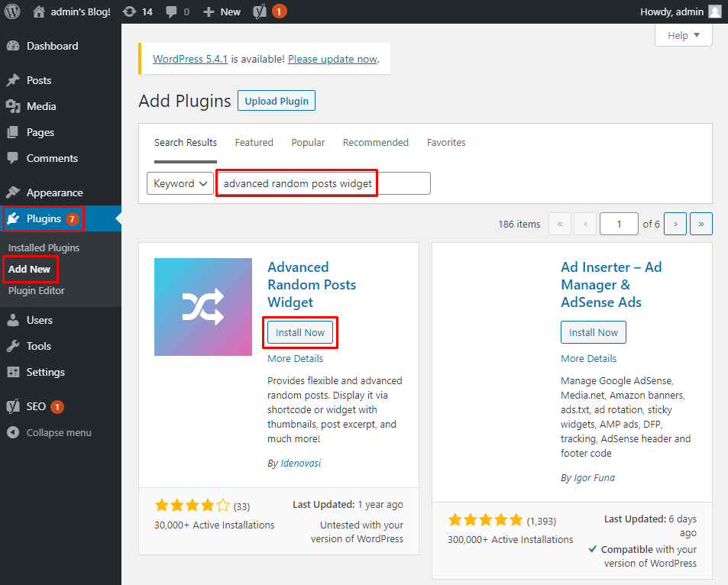Click the Users person icon

(13, 320)
